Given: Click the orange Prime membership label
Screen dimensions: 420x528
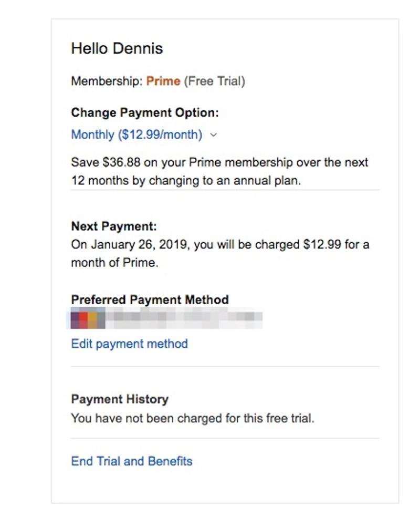Looking at the screenshot, I should pos(163,81).
